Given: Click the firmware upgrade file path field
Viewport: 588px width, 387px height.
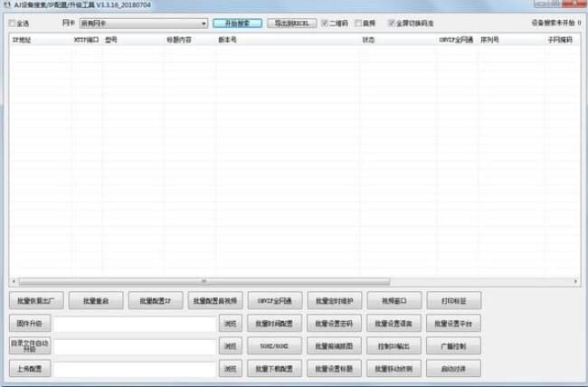Looking at the screenshot, I should 135,323.
